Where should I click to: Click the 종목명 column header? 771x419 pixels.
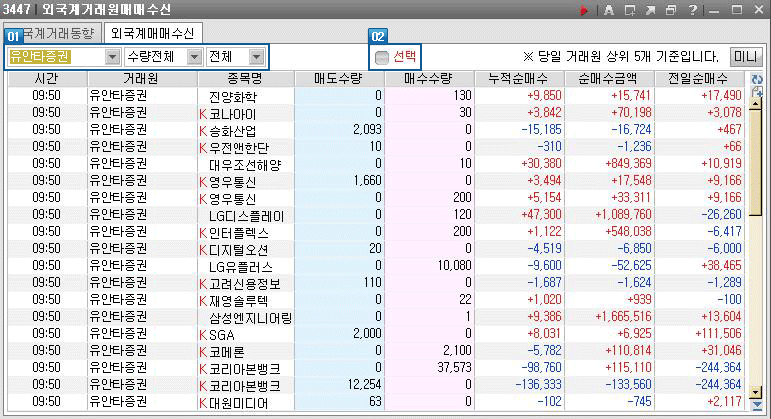(x=246, y=79)
